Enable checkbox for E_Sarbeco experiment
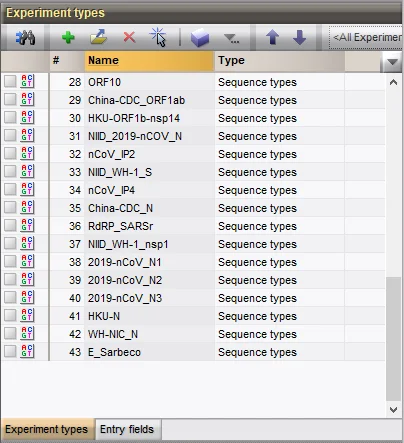The width and height of the screenshot is (404, 443). (x=10, y=351)
